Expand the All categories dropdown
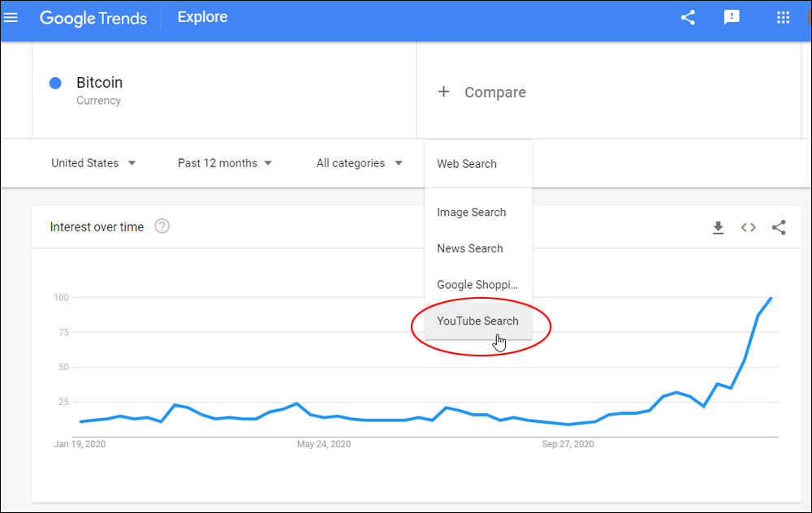The width and height of the screenshot is (812, 513). [x=359, y=163]
